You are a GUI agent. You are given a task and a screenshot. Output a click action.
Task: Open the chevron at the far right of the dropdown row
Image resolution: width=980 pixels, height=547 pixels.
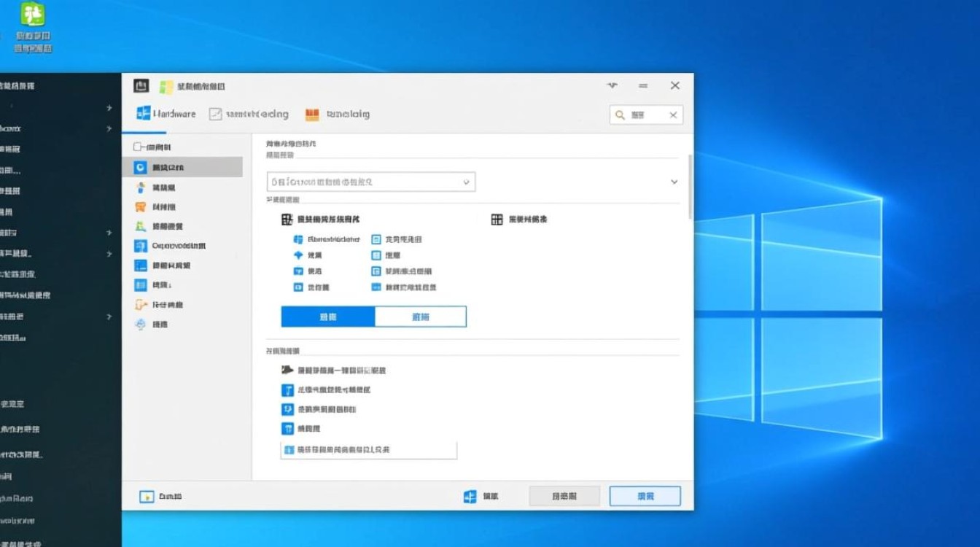coord(674,182)
